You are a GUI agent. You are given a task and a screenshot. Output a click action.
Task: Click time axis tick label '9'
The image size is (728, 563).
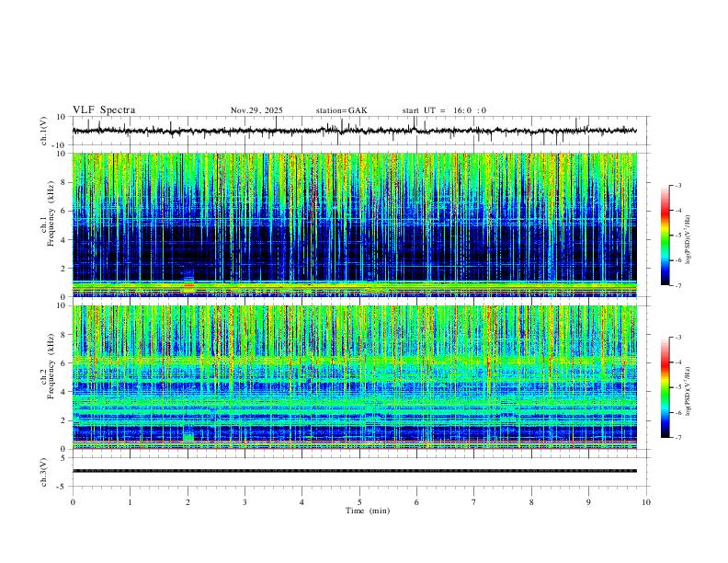[588, 502]
